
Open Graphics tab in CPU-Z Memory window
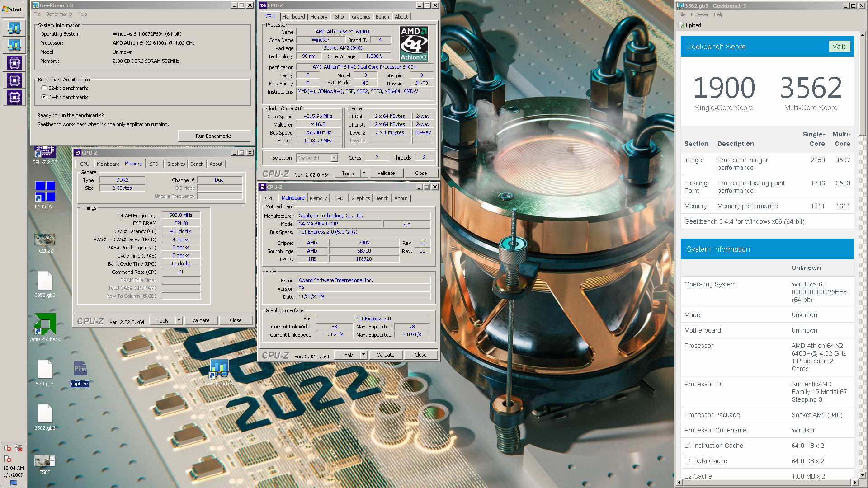pos(175,164)
